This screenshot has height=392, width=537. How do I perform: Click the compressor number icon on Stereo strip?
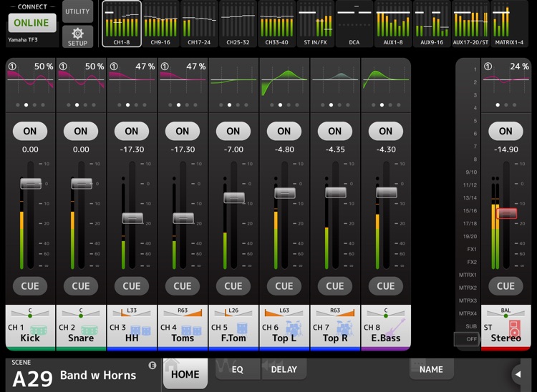pos(488,67)
